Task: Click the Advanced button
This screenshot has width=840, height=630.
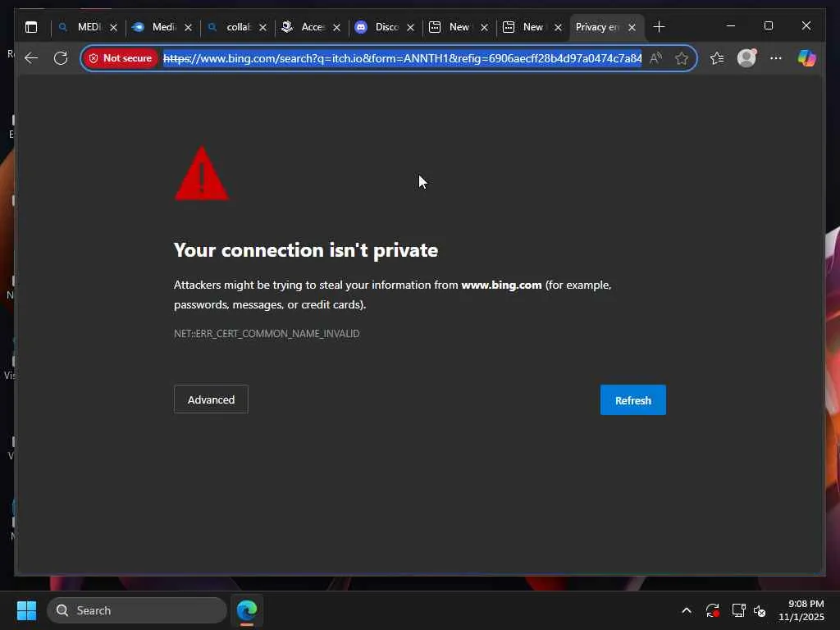Action: (211, 399)
